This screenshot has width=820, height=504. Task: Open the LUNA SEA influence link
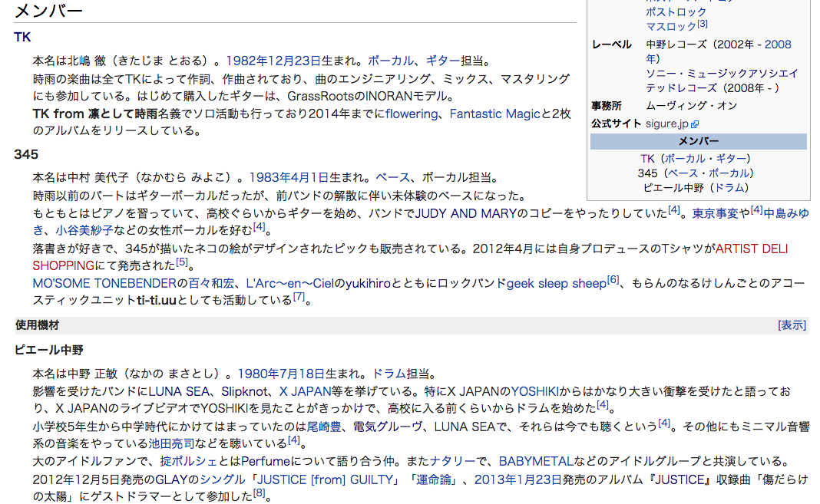click(180, 392)
